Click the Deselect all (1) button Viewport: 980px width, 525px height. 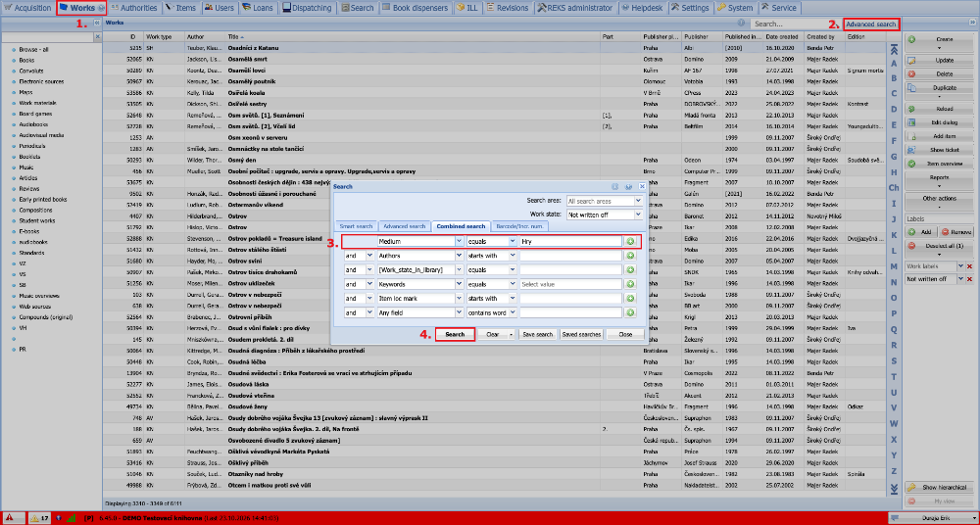[940, 250]
